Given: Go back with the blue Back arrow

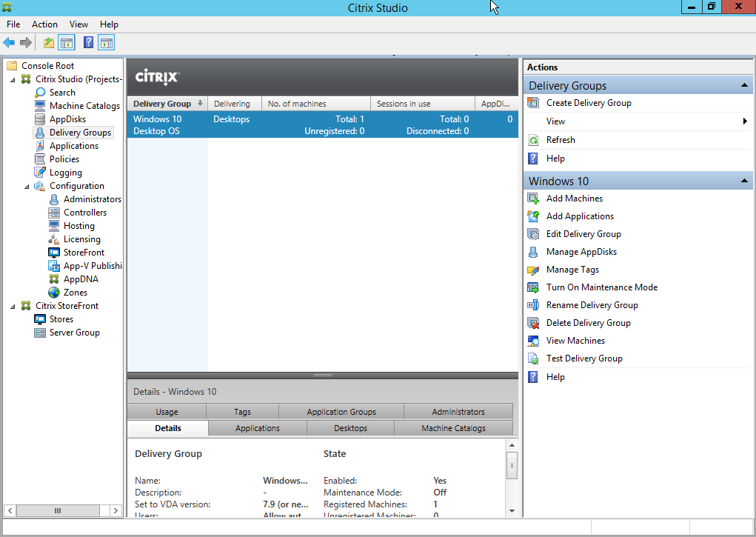Looking at the screenshot, I should [x=9, y=43].
